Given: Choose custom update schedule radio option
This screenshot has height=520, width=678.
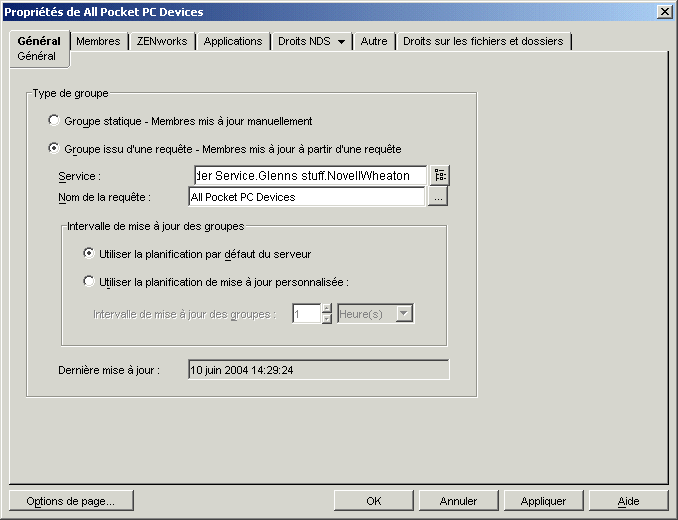Looking at the screenshot, I should [89, 282].
